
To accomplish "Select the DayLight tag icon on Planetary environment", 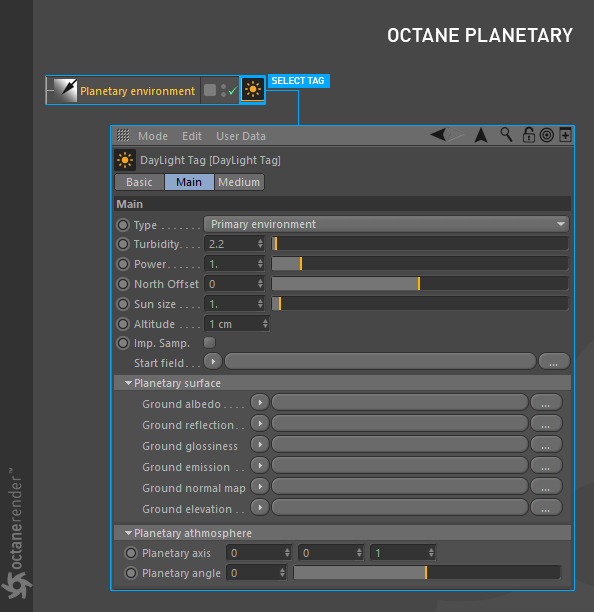I will click(253, 90).
